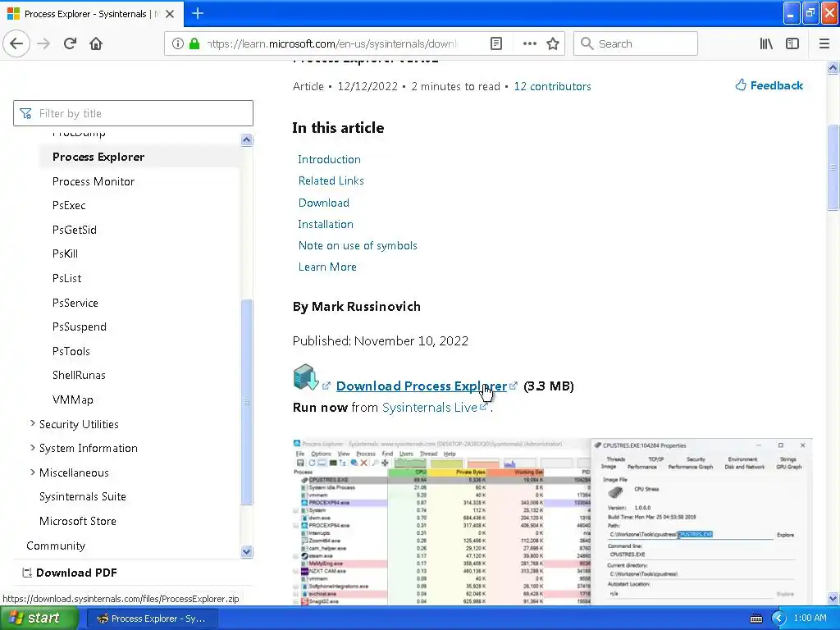Image resolution: width=840 pixels, height=630 pixels.
Task: Open ShellRunas sidebar entry
Action: (79, 376)
